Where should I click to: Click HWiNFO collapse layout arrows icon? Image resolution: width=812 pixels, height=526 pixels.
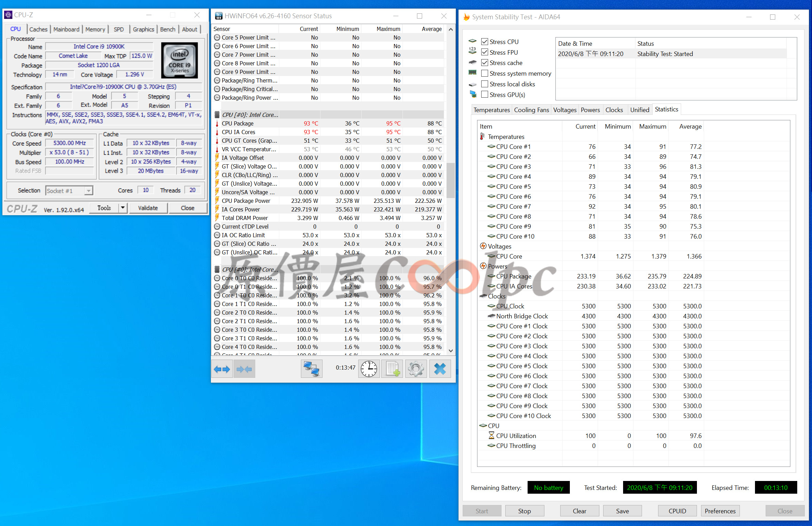point(244,369)
